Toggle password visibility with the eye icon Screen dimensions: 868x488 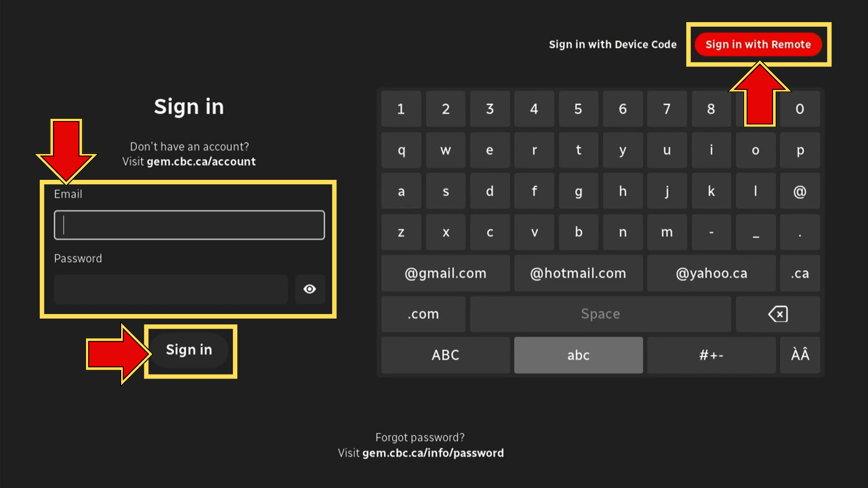click(x=310, y=289)
